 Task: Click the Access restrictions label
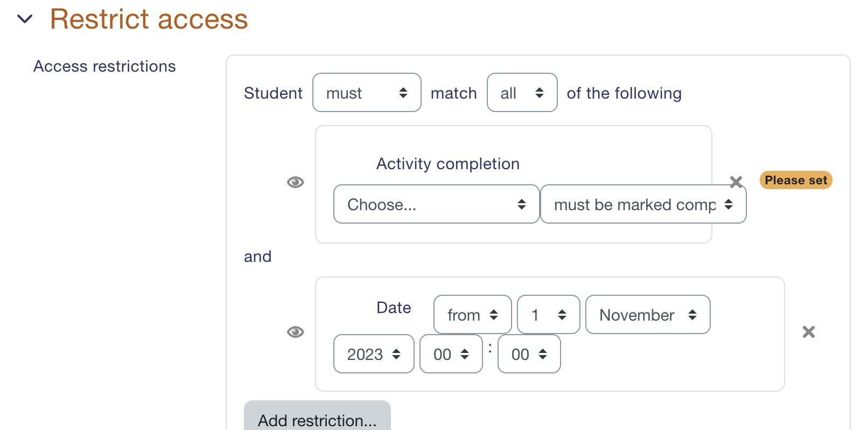(104, 66)
